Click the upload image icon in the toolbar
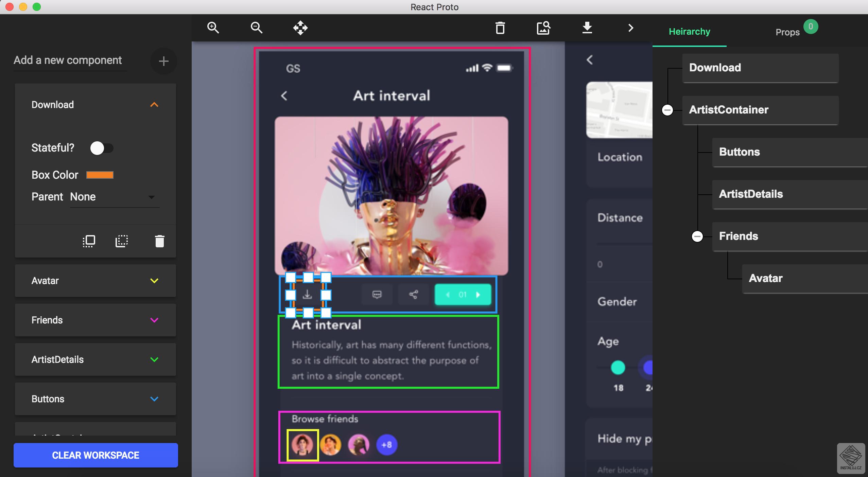The image size is (868, 477). tap(543, 28)
